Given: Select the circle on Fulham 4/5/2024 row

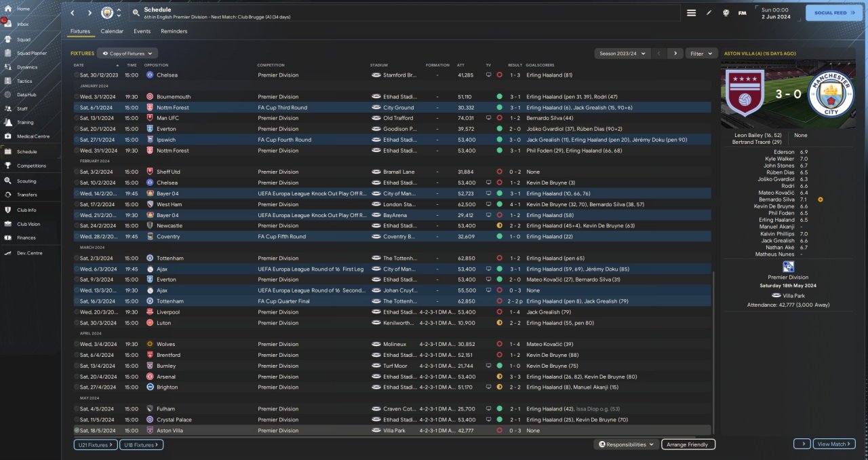Looking at the screenshot, I should point(77,408).
